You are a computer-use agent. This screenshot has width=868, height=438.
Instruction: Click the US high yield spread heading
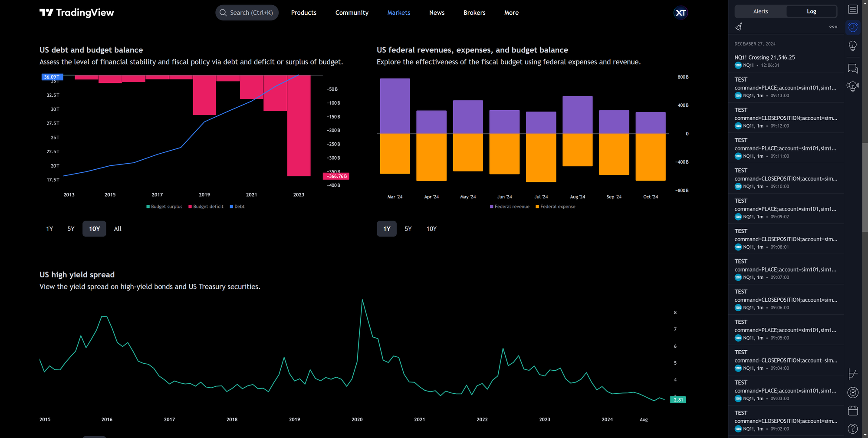(77, 275)
